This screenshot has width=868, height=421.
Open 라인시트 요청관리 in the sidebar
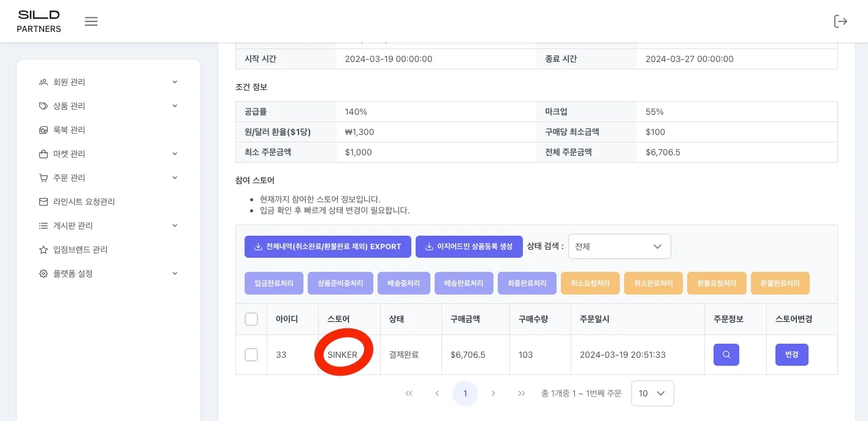point(84,202)
